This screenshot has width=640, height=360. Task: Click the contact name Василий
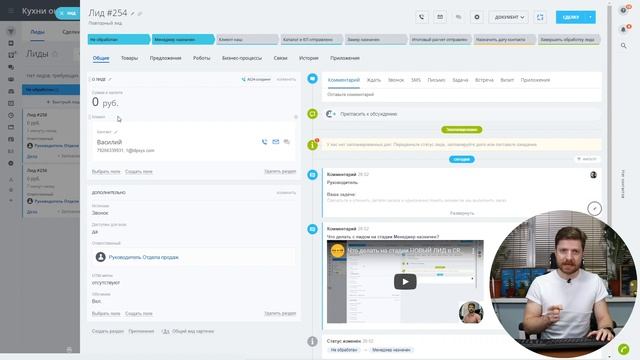click(x=109, y=142)
